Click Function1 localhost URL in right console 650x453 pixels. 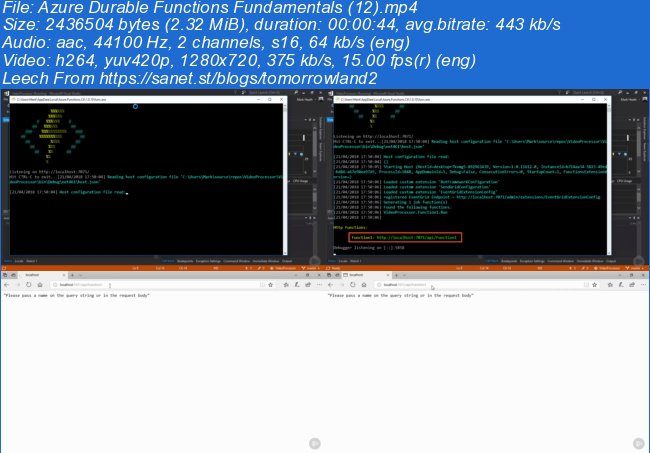pyautogui.click(x=417, y=237)
